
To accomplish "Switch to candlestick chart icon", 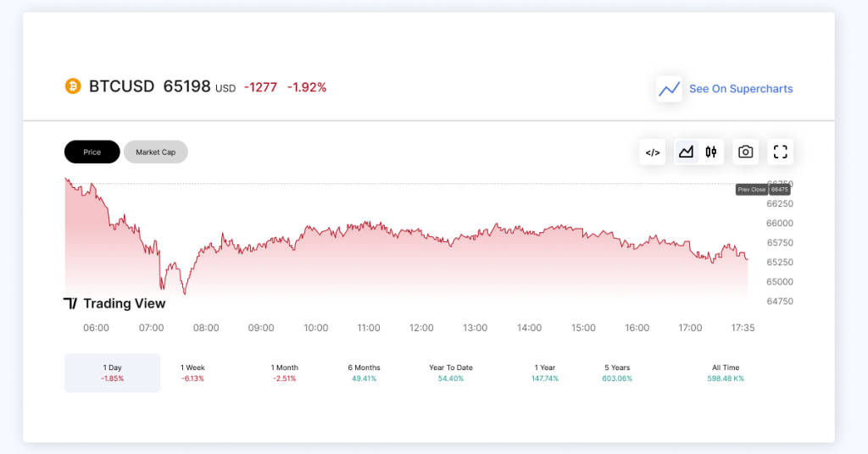I will pyautogui.click(x=711, y=152).
